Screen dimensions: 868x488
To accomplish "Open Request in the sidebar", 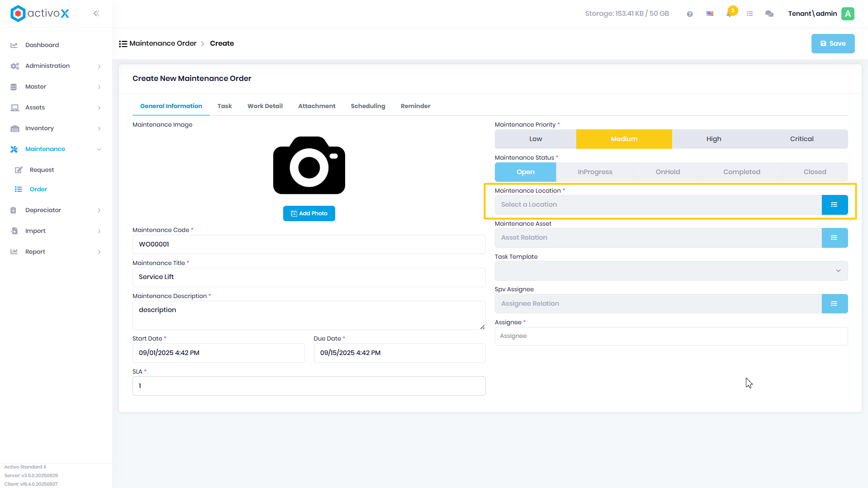I will tap(42, 170).
